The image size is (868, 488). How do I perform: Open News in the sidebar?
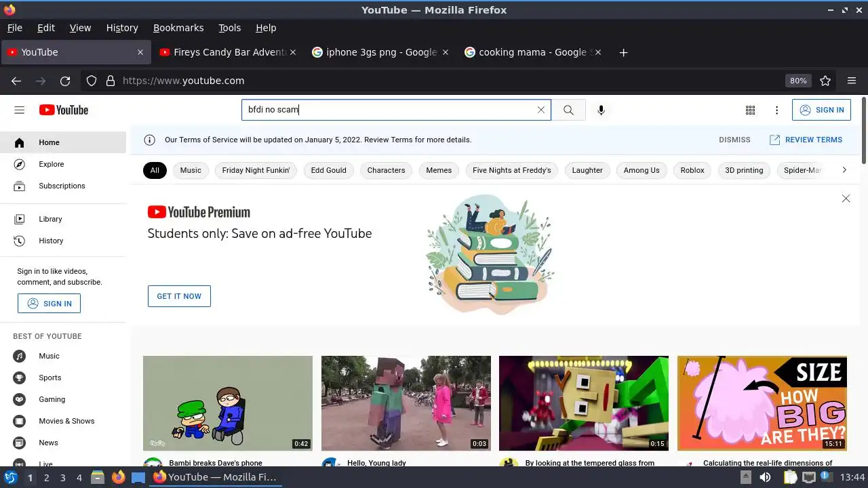pos(63,443)
